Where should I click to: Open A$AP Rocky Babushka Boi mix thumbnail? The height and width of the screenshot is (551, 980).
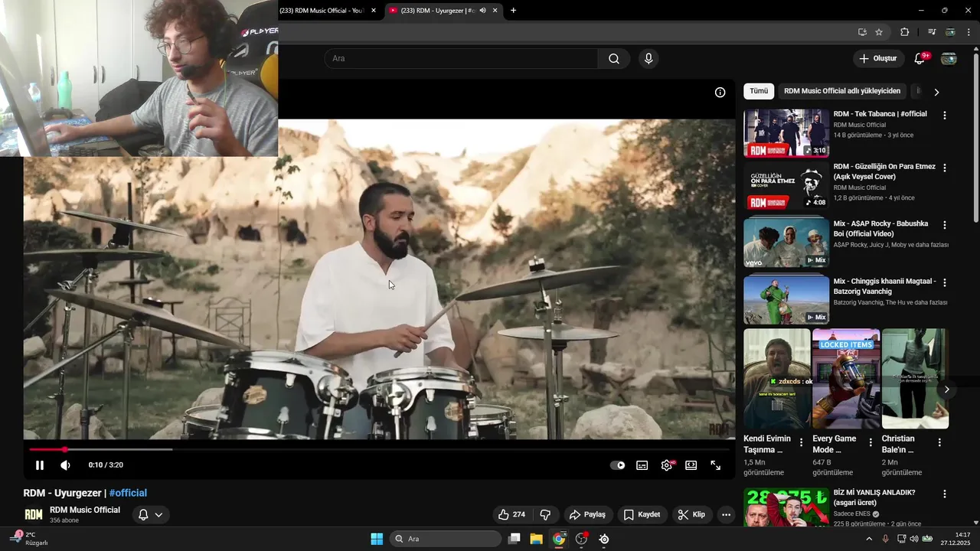pyautogui.click(x=786, y=242)
